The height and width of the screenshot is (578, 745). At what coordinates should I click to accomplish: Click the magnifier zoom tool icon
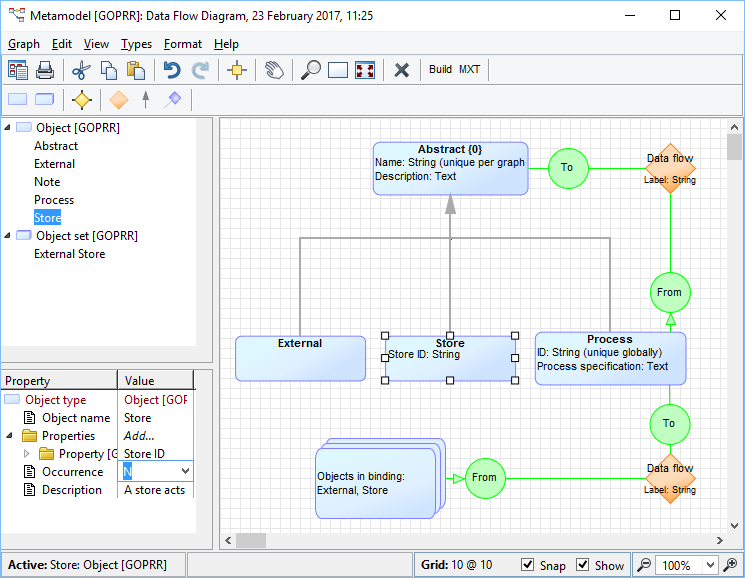coord(311,70)
